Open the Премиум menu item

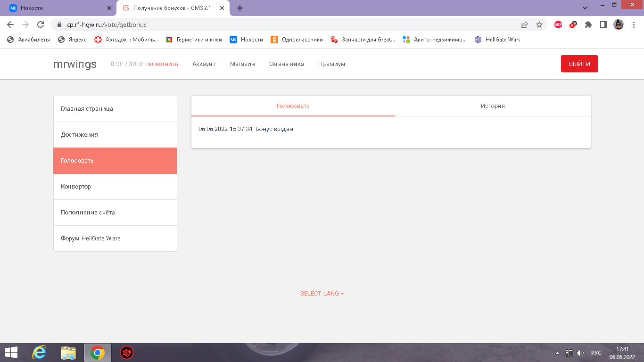point(332,64)
